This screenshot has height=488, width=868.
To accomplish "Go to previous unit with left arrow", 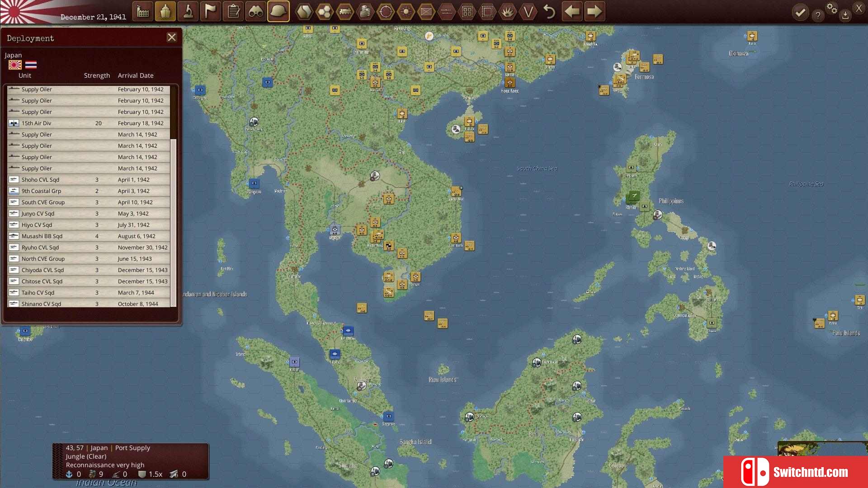I will click(x=572, y=11).
